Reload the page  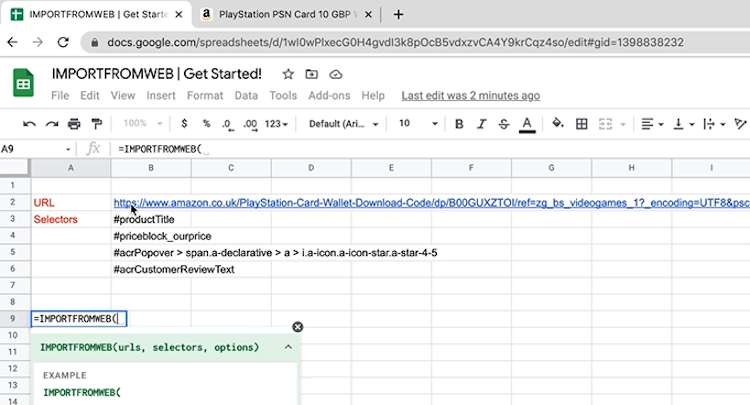click(63, 42)
